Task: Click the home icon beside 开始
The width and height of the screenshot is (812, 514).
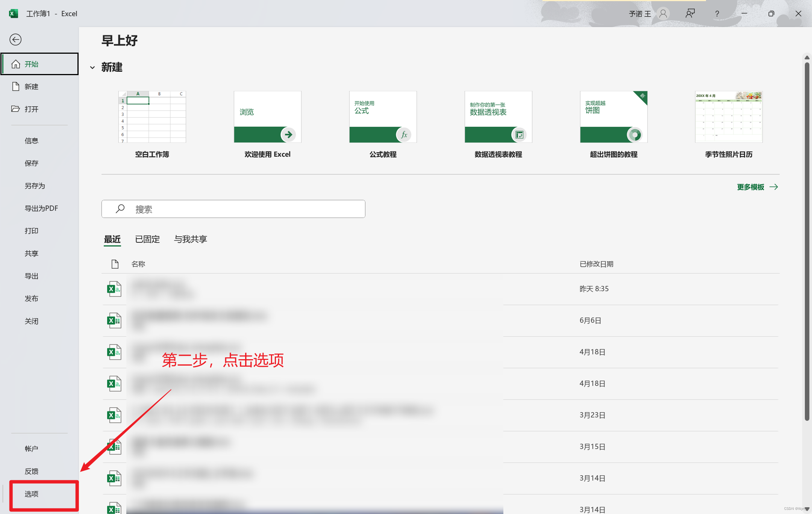Action: click(15, 64)
